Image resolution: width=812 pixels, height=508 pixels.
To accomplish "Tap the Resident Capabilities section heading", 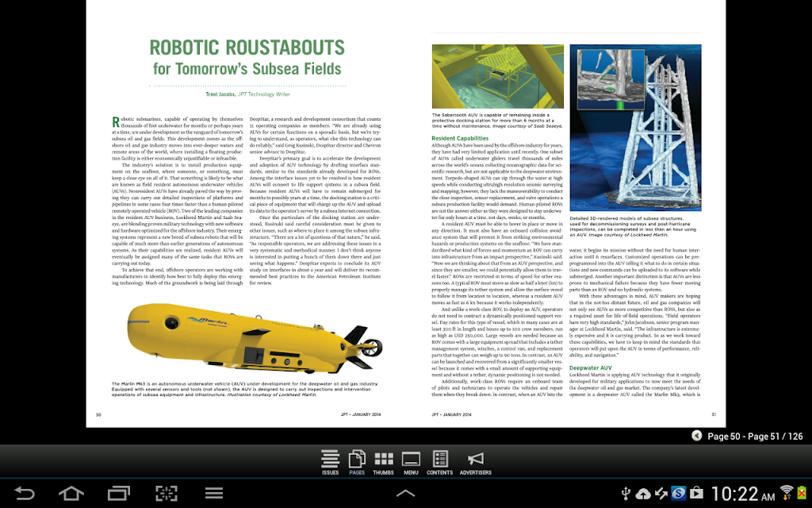I will (x=460, y=138).
